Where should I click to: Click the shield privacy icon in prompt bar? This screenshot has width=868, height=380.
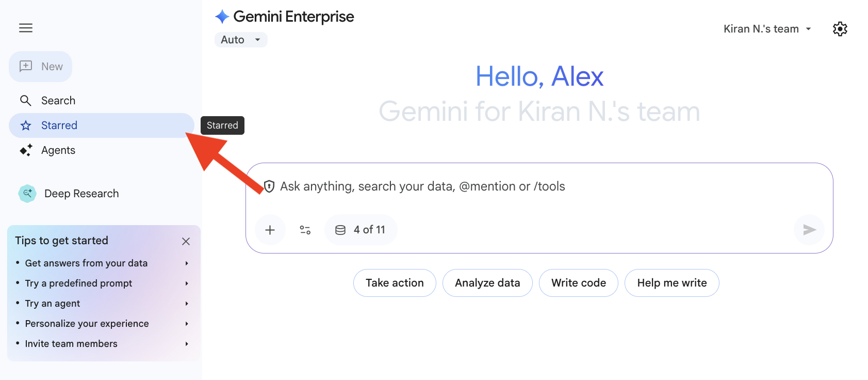(270, 186)
